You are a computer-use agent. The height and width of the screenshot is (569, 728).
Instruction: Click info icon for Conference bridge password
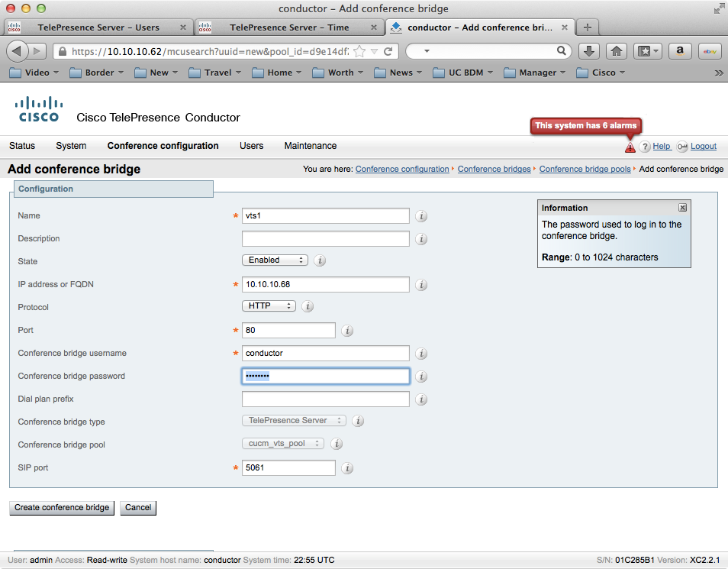point(421,377)
